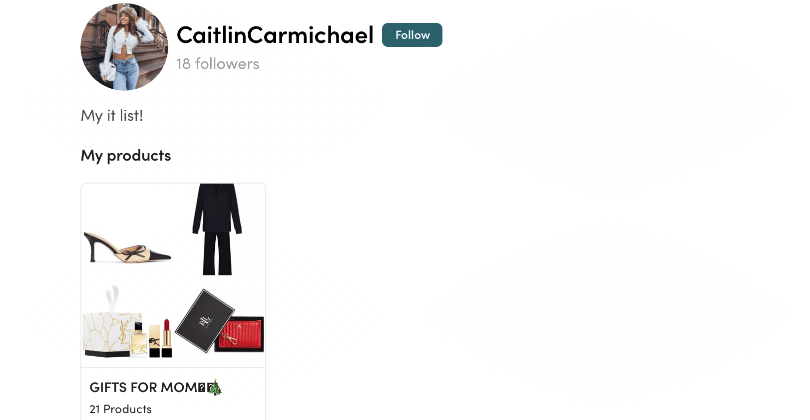810x420 pixels.
Task: Click the gold clasp on red wallet
Action: [230, 338]
